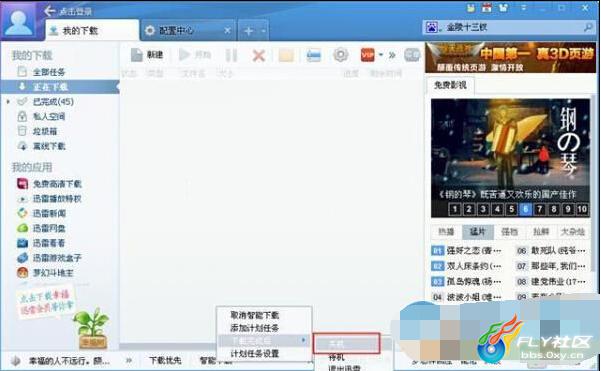Click the user avatar icon
The height and width of the screenshot is (371, 601).
[18, 21]
